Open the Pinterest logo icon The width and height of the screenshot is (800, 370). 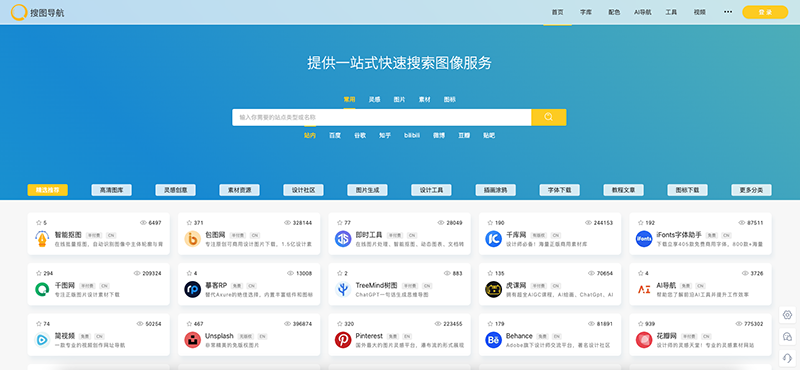[x=343, y=339]
